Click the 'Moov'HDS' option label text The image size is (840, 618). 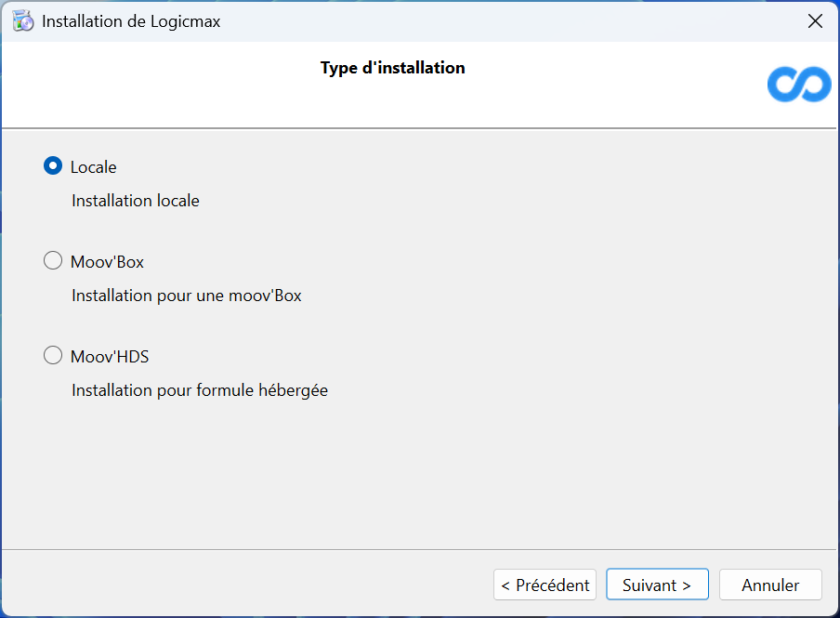pos(110,357)
